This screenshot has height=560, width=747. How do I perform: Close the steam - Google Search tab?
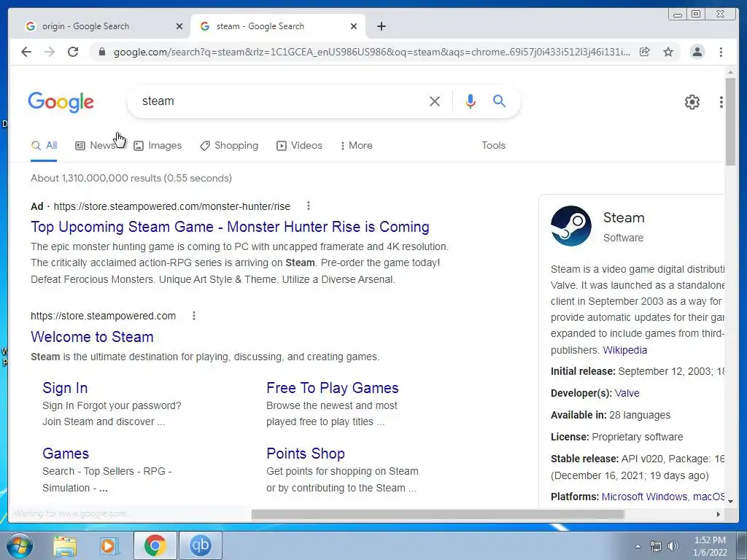click(x=354, y=26)
